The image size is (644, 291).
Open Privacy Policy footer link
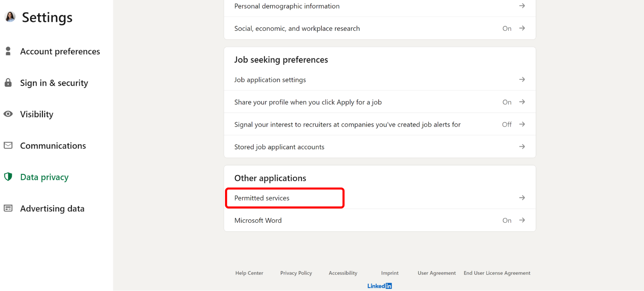click(296, 273)
